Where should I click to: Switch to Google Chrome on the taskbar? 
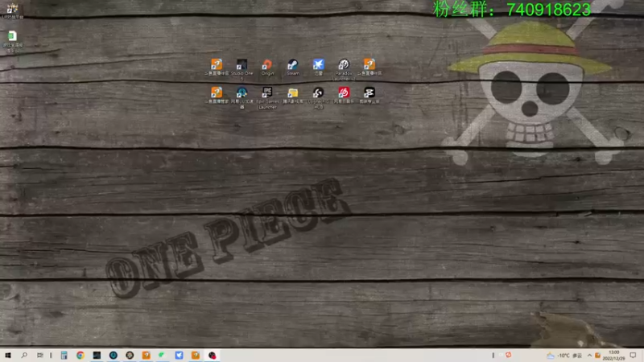[x=80, y=355]
